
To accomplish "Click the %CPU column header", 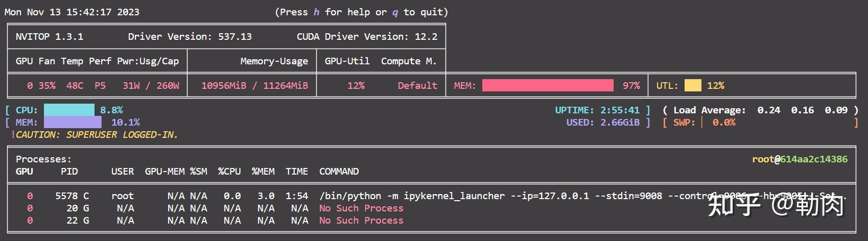I will (x=229, y=172).
